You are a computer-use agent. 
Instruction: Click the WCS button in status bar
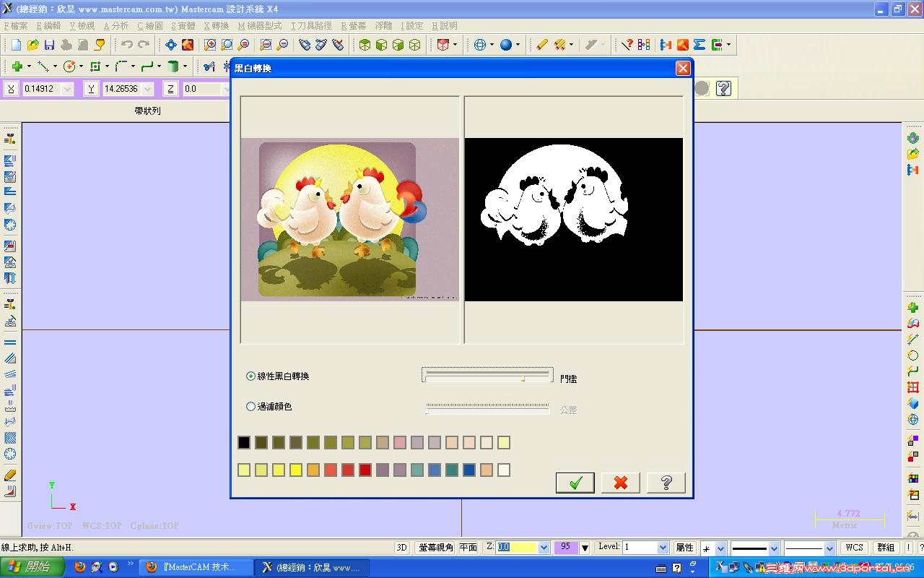click(854, 548)
